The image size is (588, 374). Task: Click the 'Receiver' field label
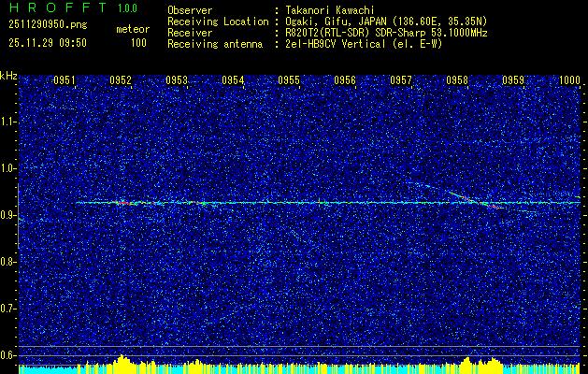click(190, 33)
